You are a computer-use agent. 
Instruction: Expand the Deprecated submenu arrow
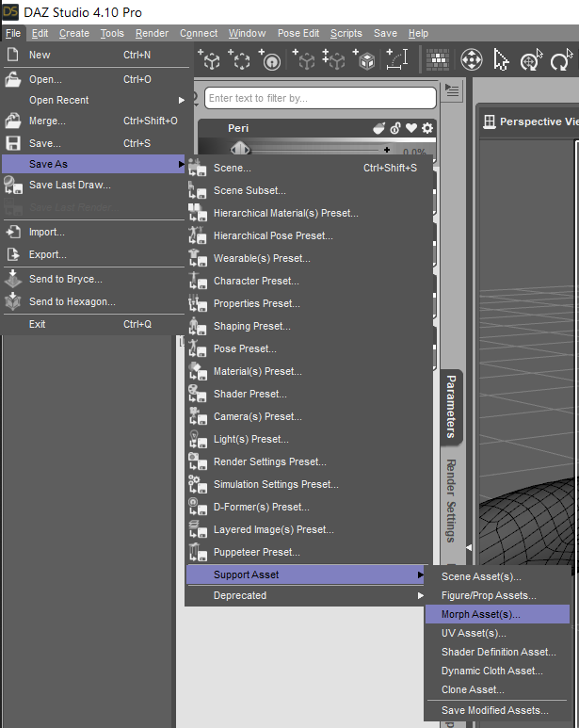[x=420, y=595]
